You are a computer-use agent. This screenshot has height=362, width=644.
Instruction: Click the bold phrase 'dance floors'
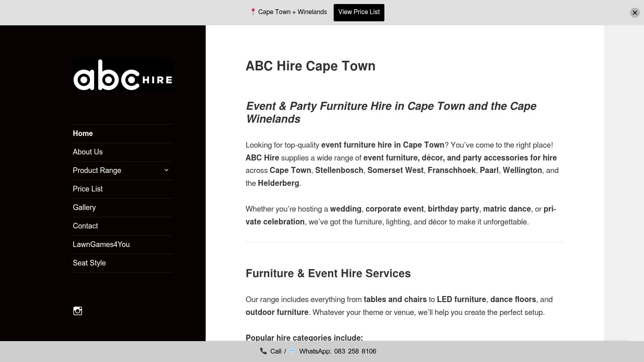(513, 300)
